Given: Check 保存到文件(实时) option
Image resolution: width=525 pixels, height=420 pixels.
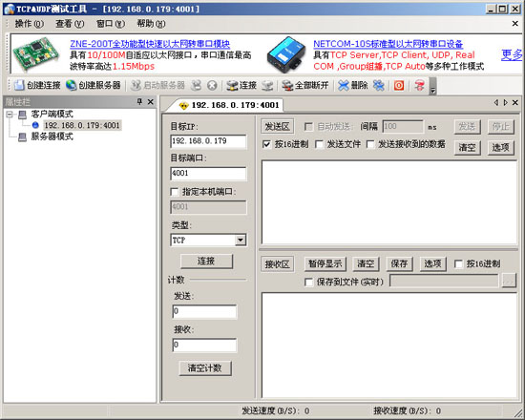Looking at the screenshot, I should point(308,282).
